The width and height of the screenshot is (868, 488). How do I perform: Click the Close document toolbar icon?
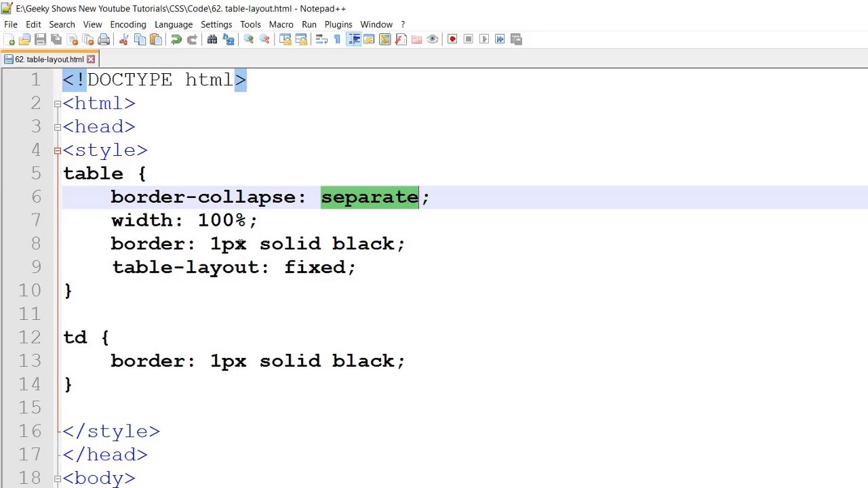tap(73, 39)
